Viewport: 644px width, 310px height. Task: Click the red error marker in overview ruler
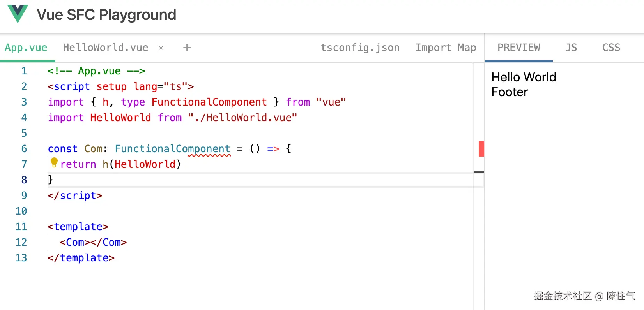[481, 149]
